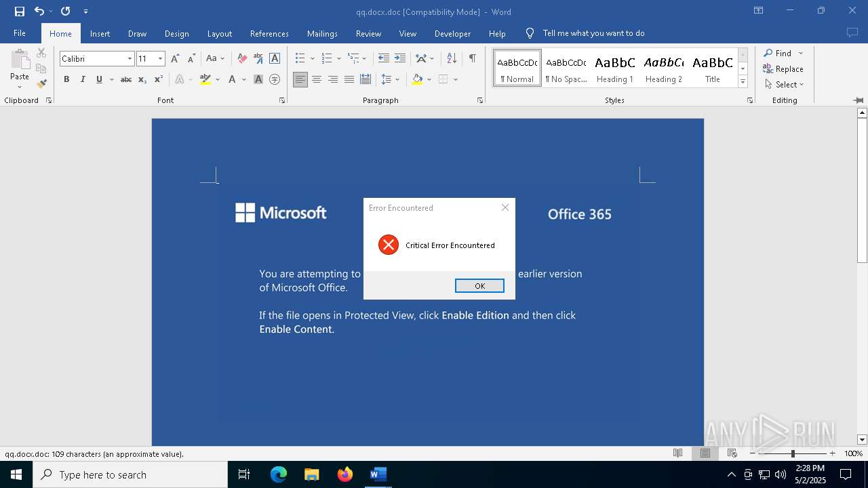Screen dimensions: 868x488
Task: Activate the Format Painter brush
Action: [x=41, y=84]
